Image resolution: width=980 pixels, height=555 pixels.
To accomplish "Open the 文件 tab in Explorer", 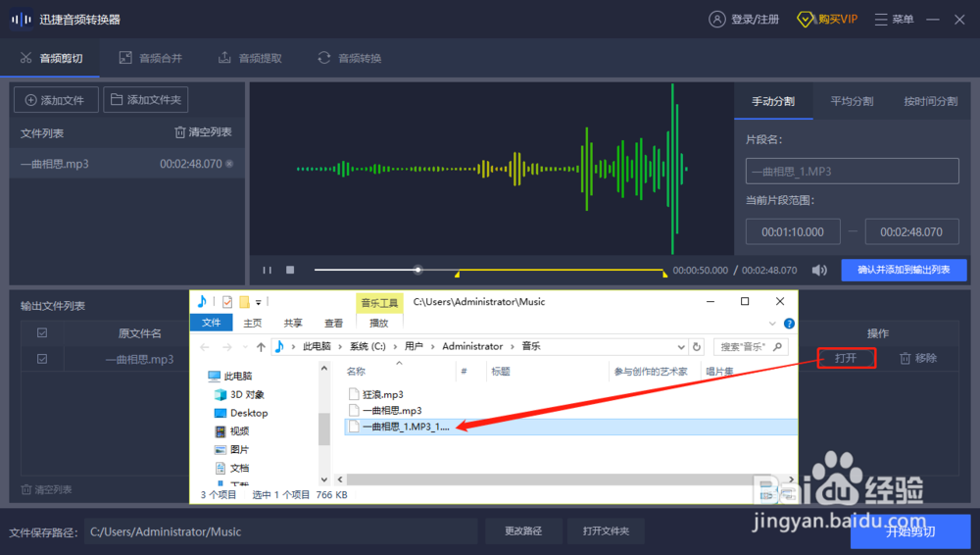I will point(212,323).
